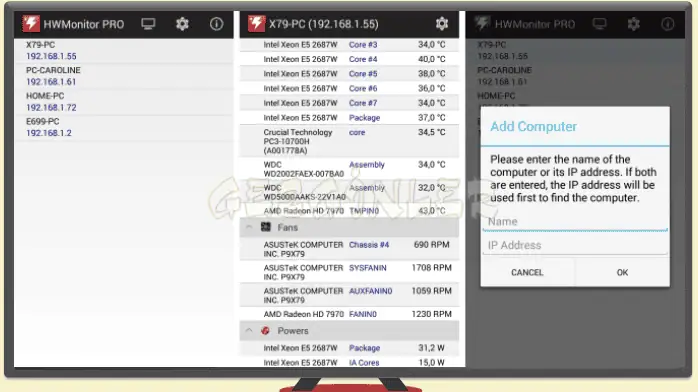The height and width of the screenshot is (392, 698).
Task: Click the Xeon Package 31,2 W row
Action: (x=349, y=348)
